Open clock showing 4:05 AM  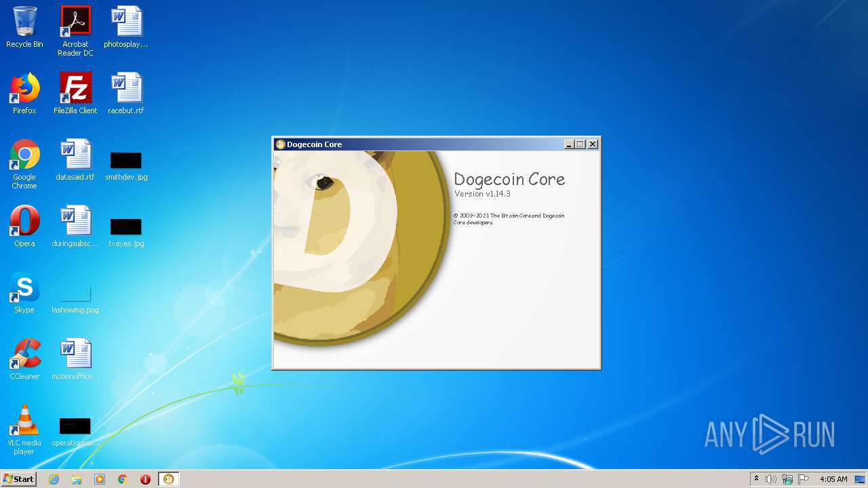pos(833,479)
